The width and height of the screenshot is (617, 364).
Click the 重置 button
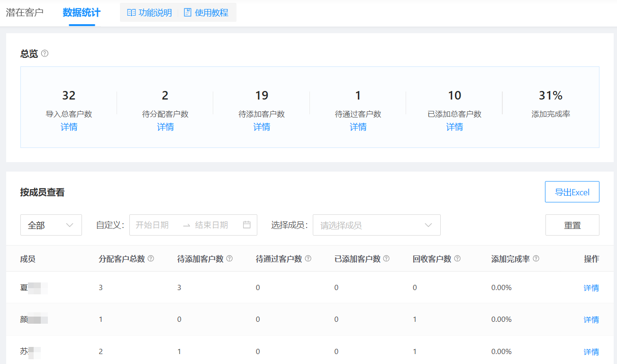point(572,225)
